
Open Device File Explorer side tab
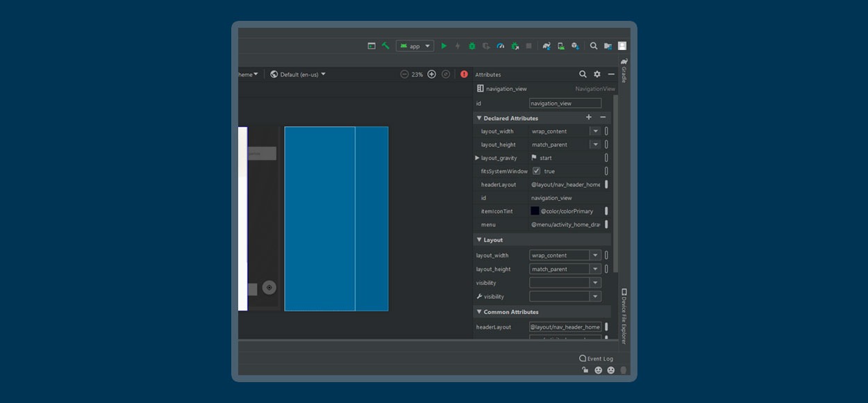click(624, 316)
